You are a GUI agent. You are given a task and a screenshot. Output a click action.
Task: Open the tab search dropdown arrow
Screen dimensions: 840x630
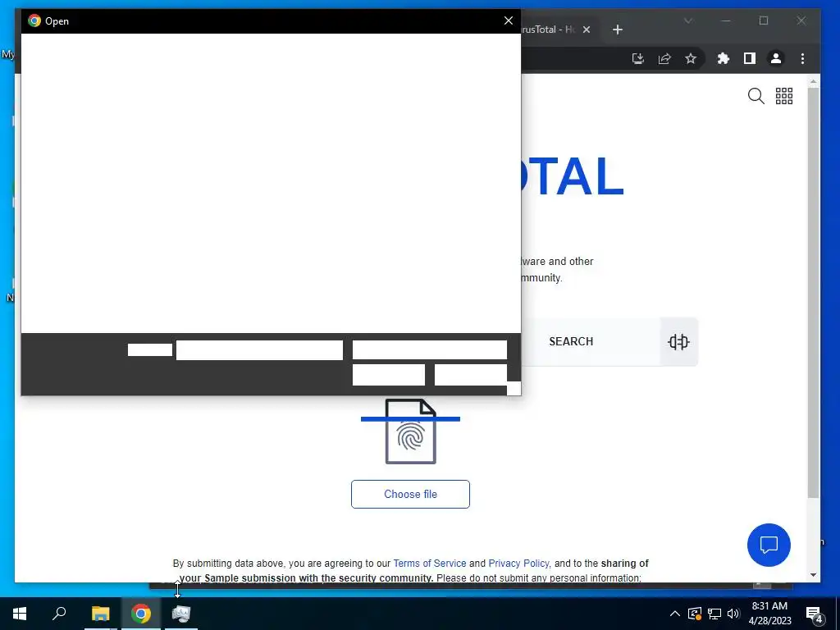click(x=688, y=21)
